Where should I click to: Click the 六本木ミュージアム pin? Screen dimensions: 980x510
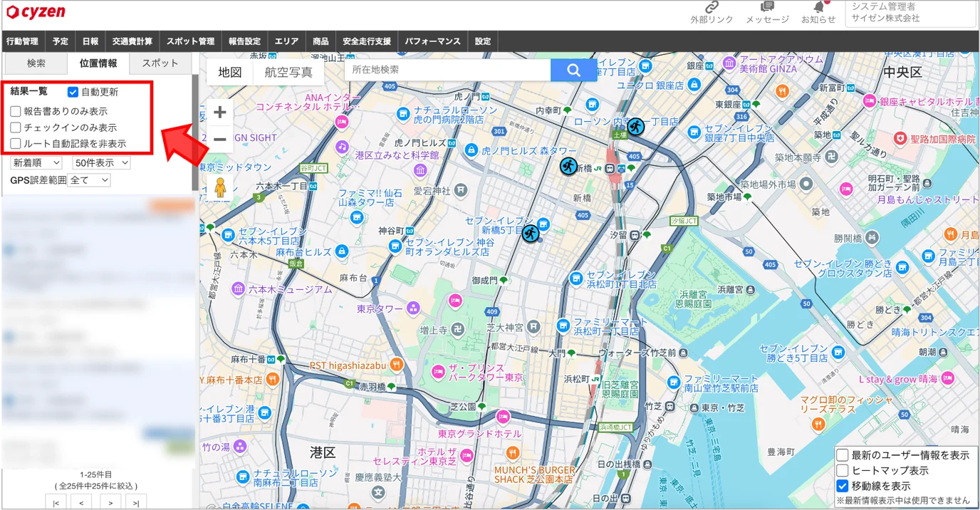coord(238,289)
